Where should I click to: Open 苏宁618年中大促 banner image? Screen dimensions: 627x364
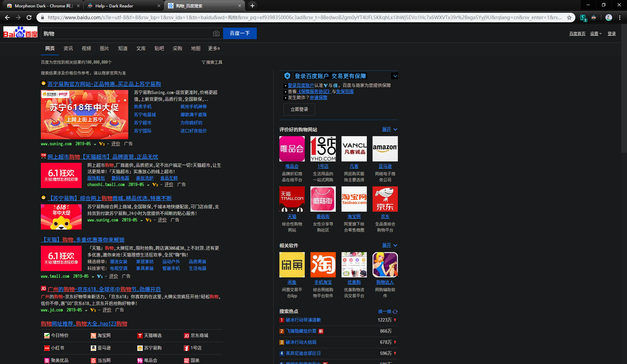[x=84, y=115]
